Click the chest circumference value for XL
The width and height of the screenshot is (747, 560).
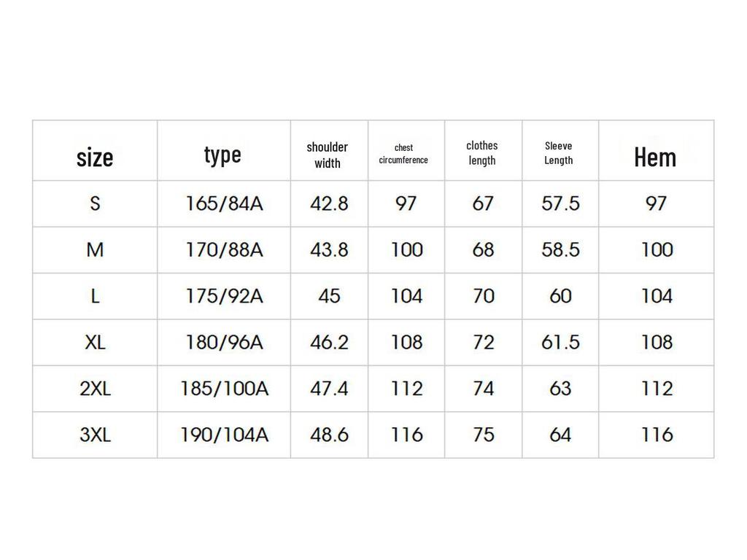tap(406, 342)
